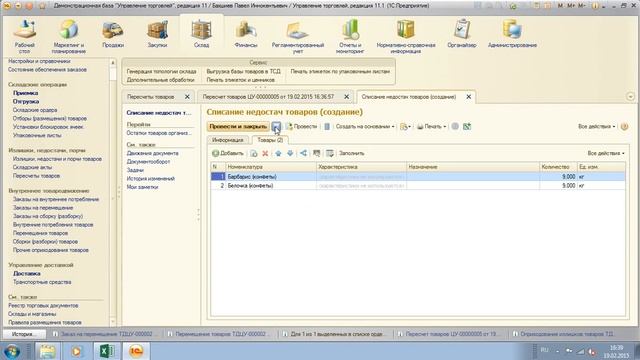
Task: Click the red delete row icon
Action: tap(265, 153)
